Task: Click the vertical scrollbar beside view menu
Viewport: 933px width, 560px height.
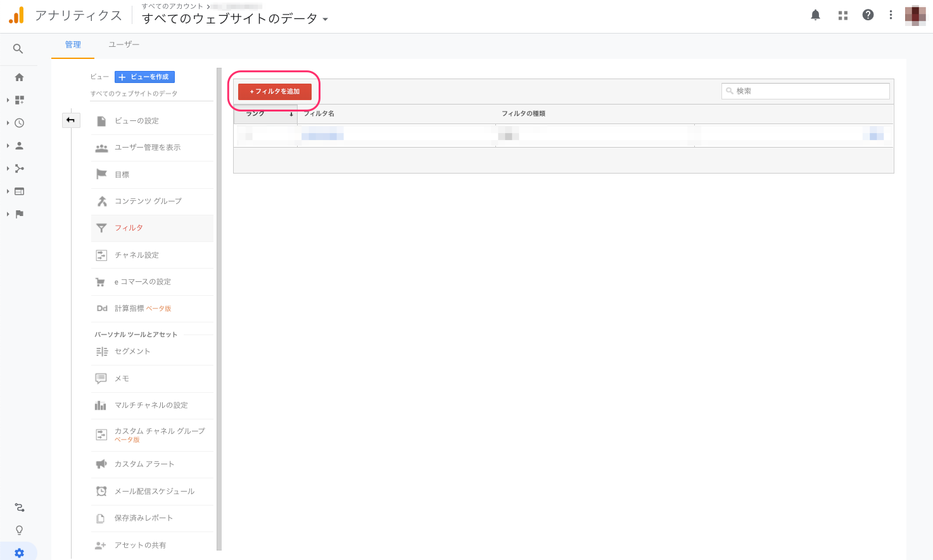Action: coord(219,309)
